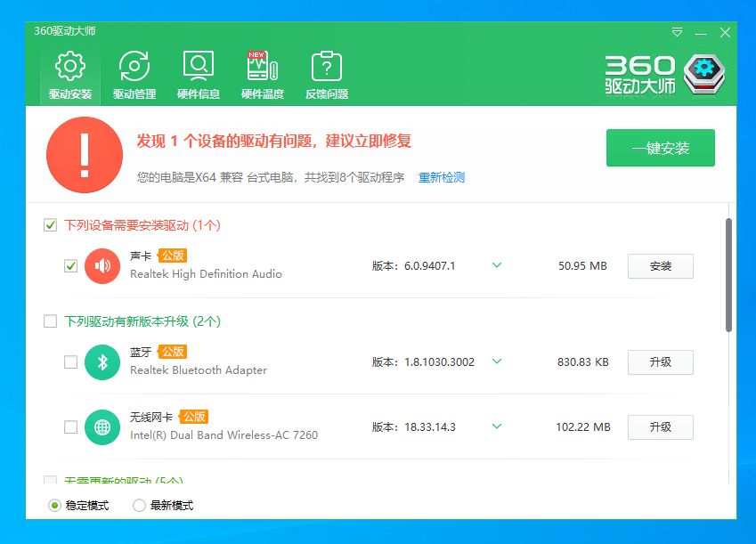This screenshot has width=756, height=544.
Task: Open the 驱动安装 gear icon tab
Action: click(70, 75)
